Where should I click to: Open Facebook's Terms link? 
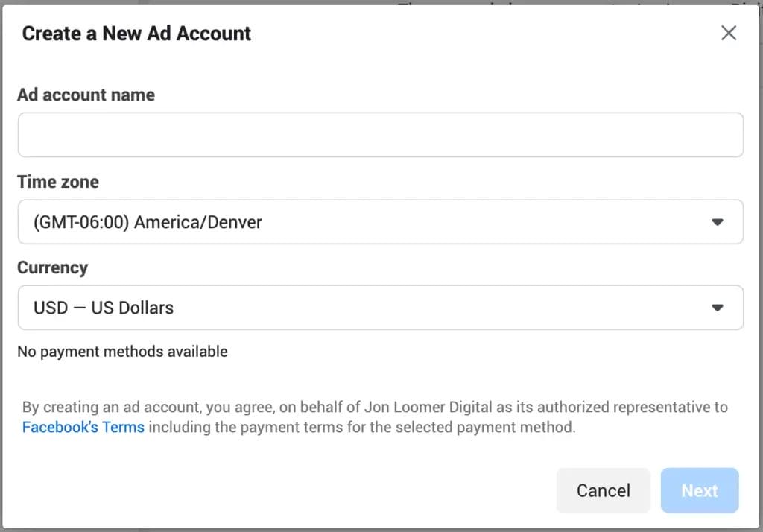(83, 427)
